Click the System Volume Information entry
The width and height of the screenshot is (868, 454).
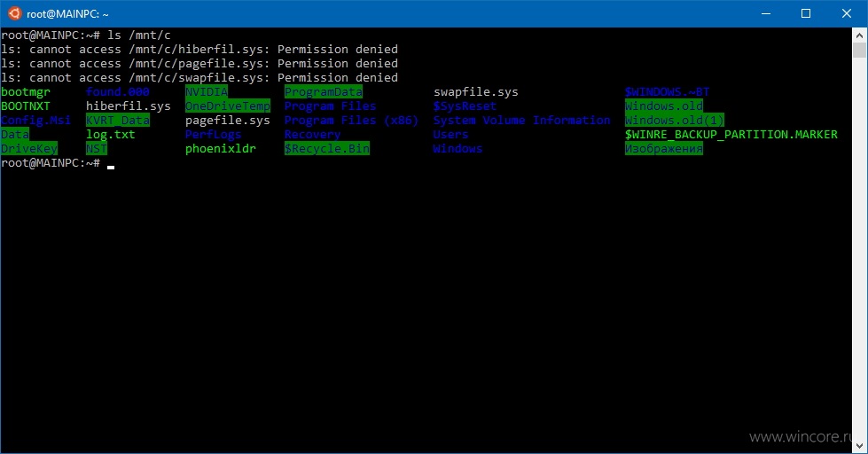click(x=521, y=120)
